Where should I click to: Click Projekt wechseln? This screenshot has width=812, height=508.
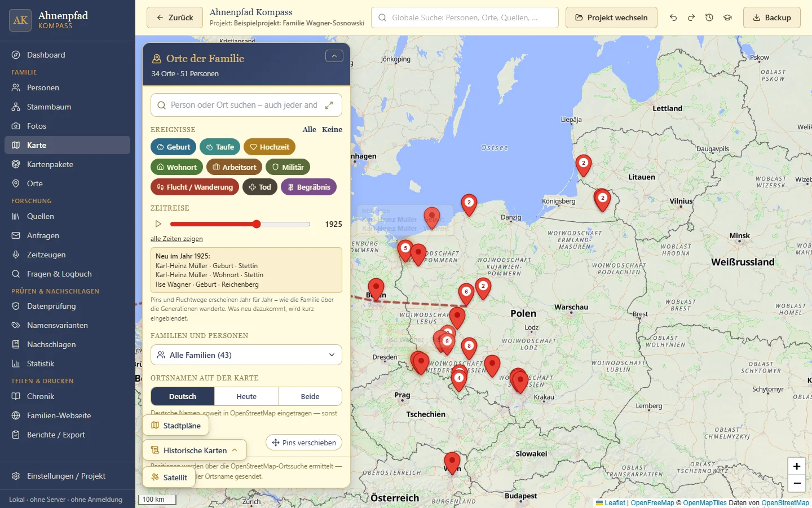click(611, 17)
